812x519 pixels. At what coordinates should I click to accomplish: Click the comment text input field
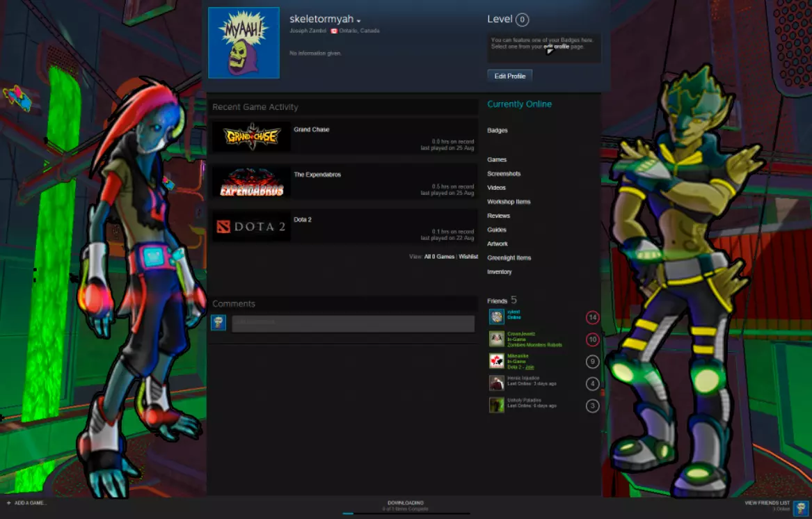(x=353, y=324)
